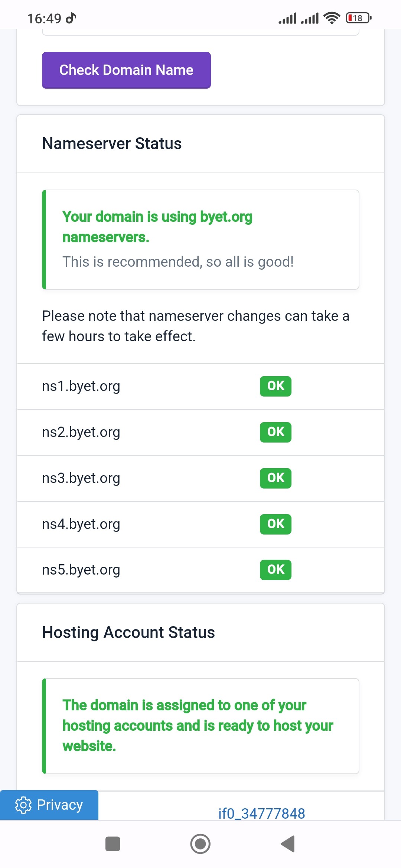Image resolution: width=401 pixels, height=868 pixels.
Task: Tap the Privacy gear icon
Action: point(23,805)
